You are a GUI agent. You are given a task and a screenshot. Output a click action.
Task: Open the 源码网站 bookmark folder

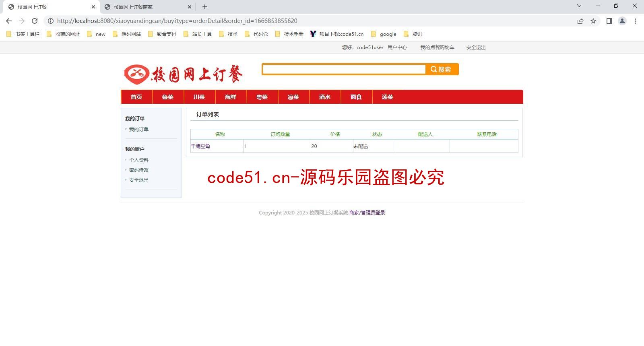coord(127,34)
